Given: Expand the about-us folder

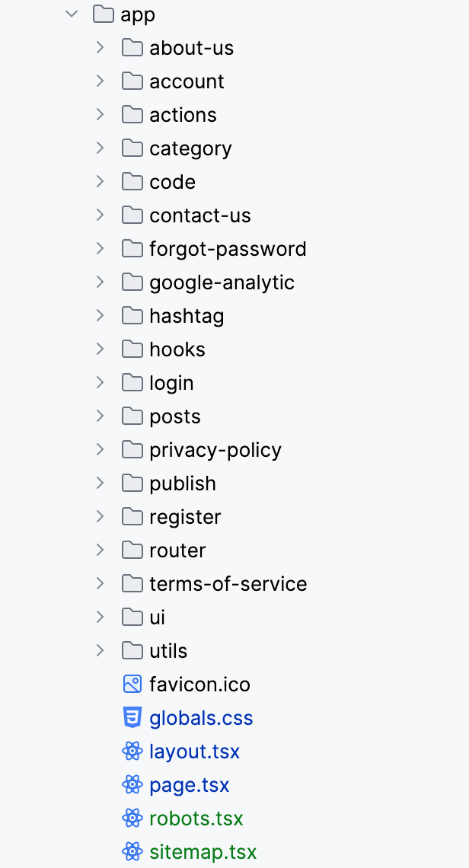Looking at the screenshot, I should (x=100, y=48).
